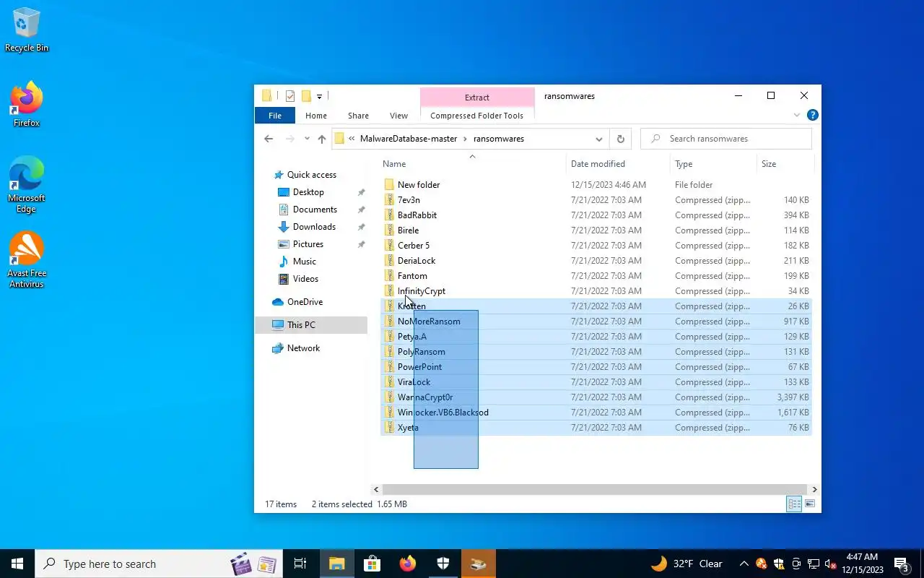Image resolution: width=924 pixels, height=578 pixels.
Task: Expand the ribbon with the chevron
Action: click(x=797, y=115)
